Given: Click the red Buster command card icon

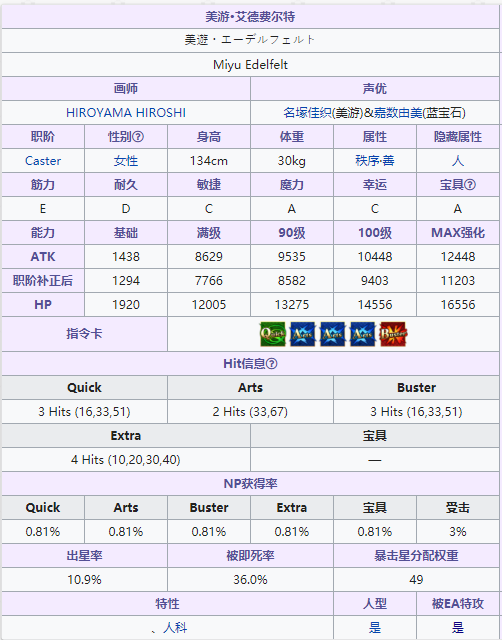Looking at the screenshot, I should (393, 334).
